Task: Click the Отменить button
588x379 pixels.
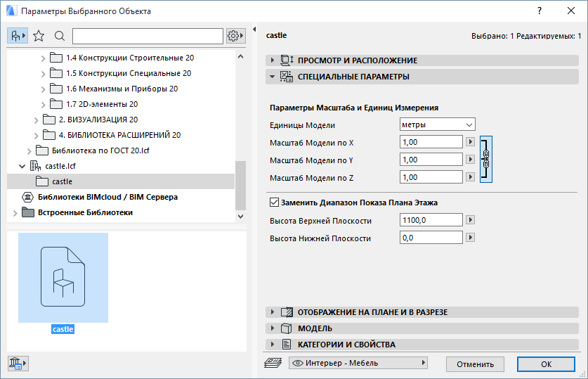Action: pos(475,364)
